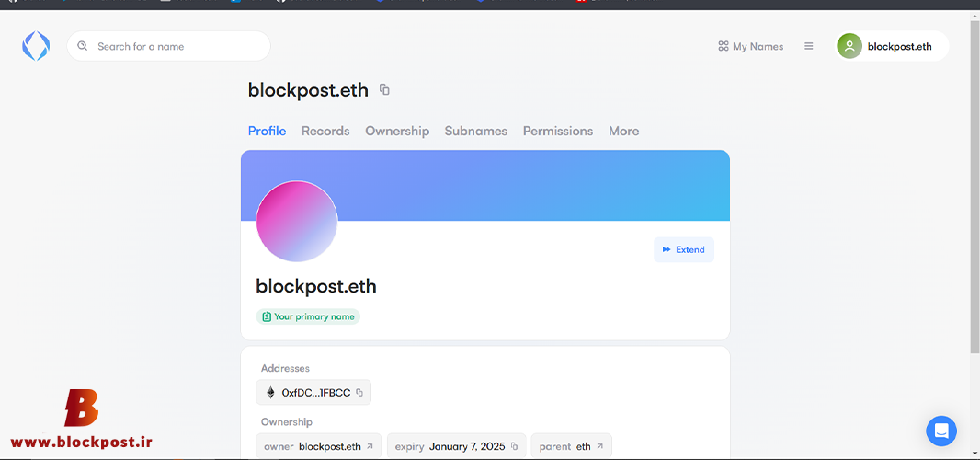Click the Ethereum diamond icon in address chip
Viewport: 980px width, 460px height.
270,393
